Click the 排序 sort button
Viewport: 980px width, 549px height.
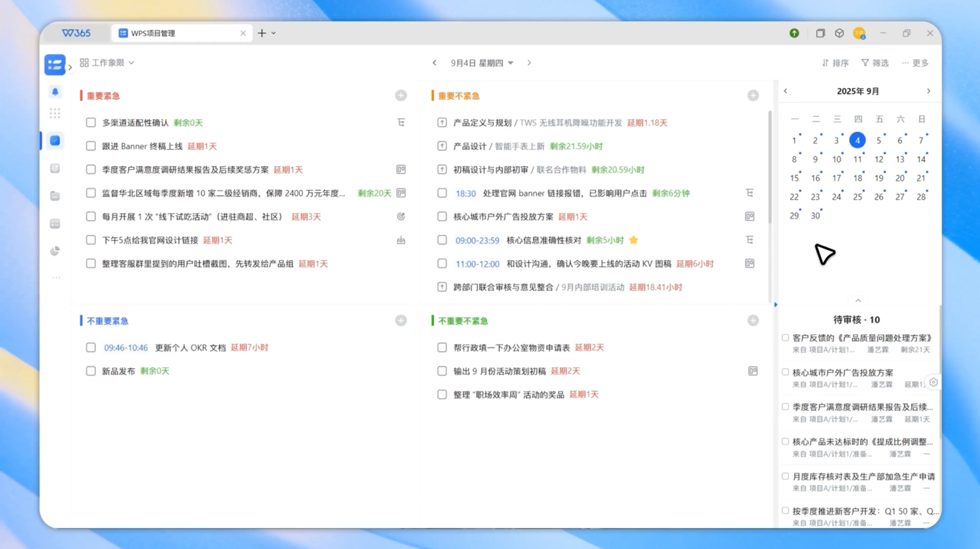pyautogui.click(x=835, y=63)
